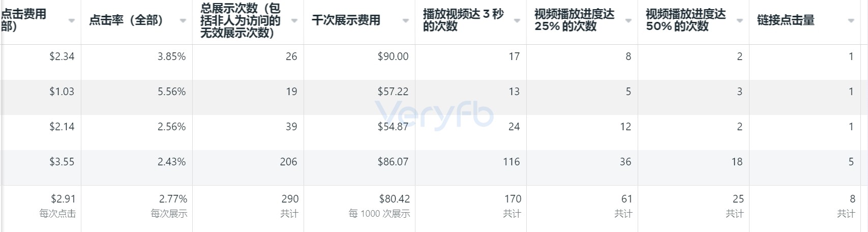Image resolution: width=868 pixels, height=232 pixels.
Task: Click the $3.55 cost per click cell
Action: pos(62,162)
